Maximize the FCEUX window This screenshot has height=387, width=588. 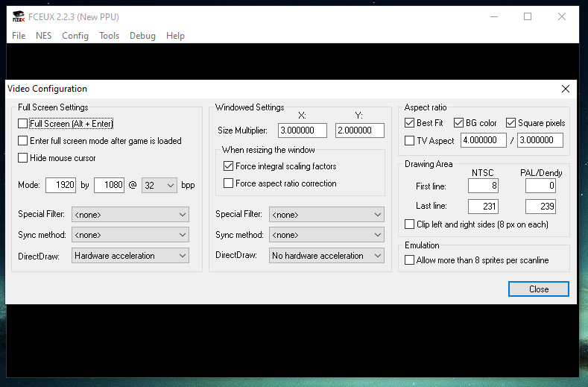pos(528,16)
